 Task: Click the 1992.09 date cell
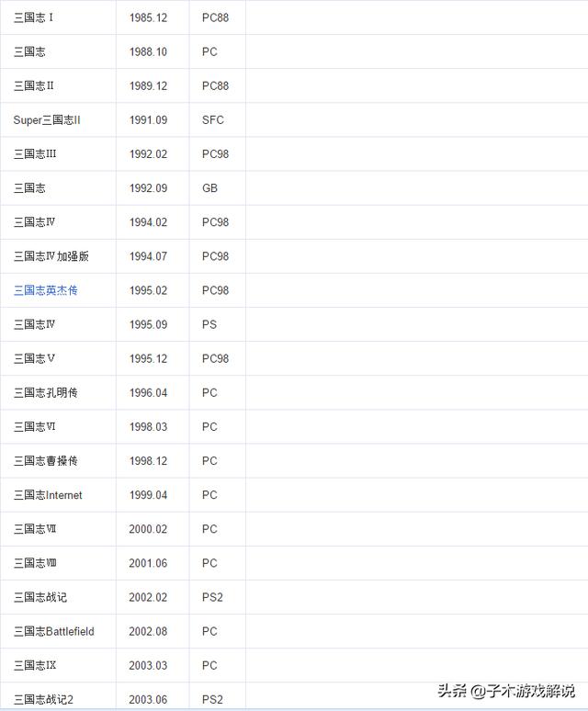(x=148, y=188)
